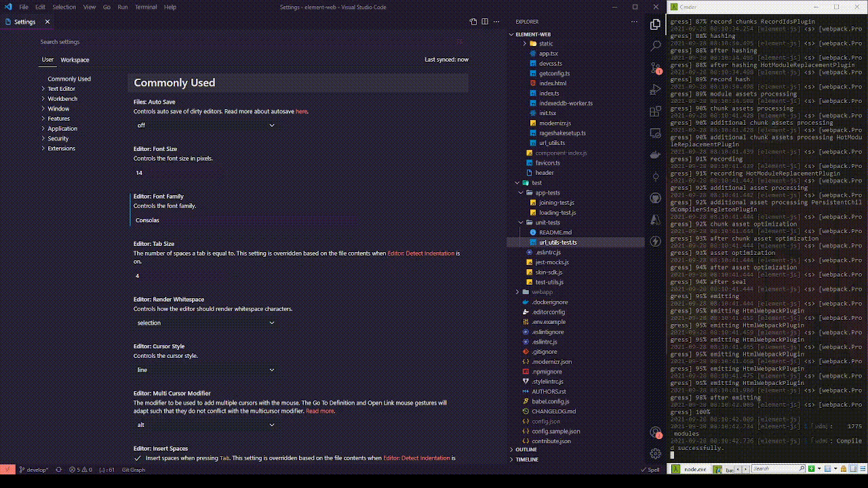Click Editor: Detect Indentation link under Tab Size
868x488 pixels.
(420, 253)
